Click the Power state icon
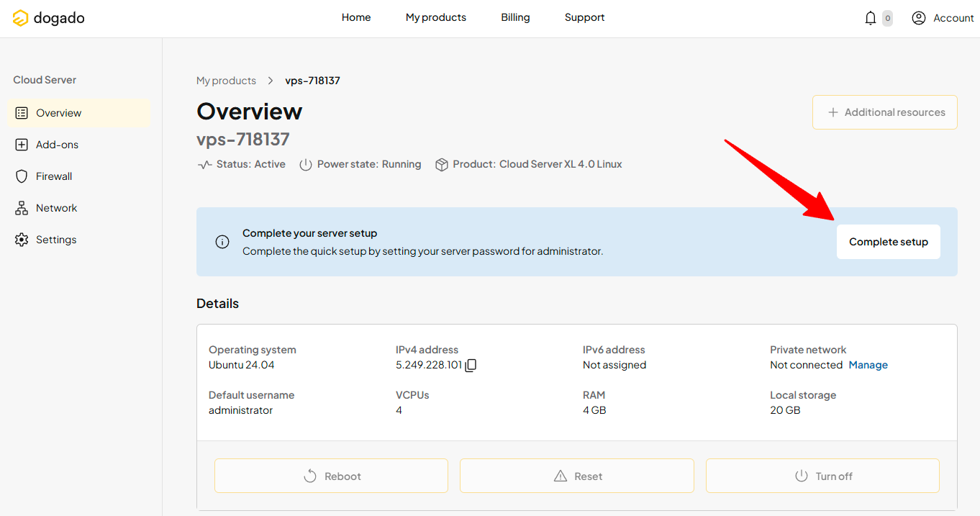 (306, 164)
